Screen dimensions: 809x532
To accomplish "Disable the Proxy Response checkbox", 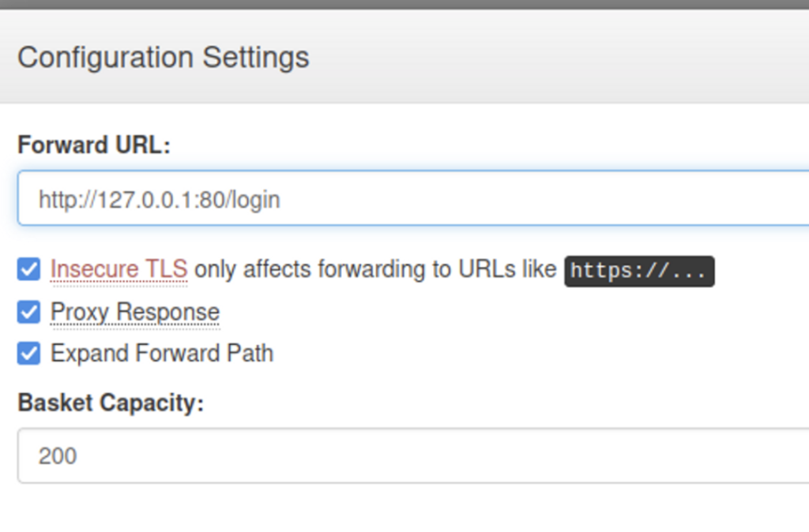I will click(28, 313).
